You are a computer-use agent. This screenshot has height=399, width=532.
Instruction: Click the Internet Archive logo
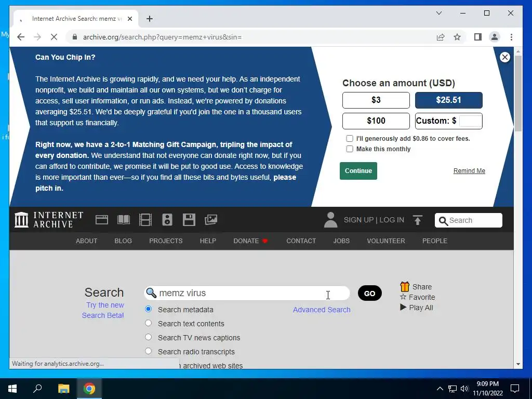49,220
